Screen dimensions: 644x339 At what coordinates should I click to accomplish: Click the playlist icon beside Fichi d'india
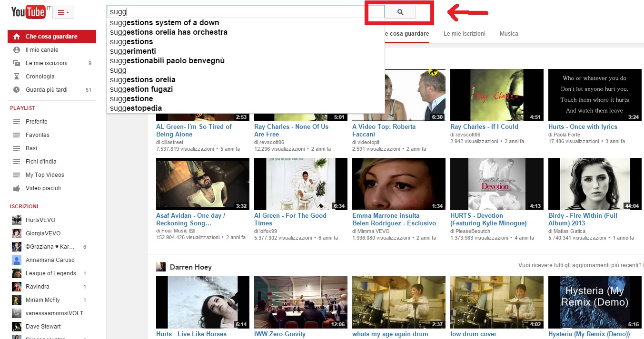coord(17,162)
